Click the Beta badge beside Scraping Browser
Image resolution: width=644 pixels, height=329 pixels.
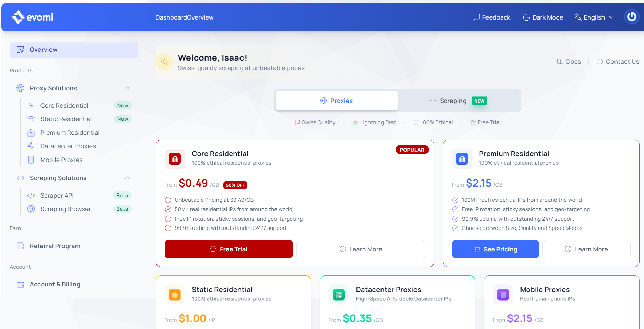[x=122, y=209]
